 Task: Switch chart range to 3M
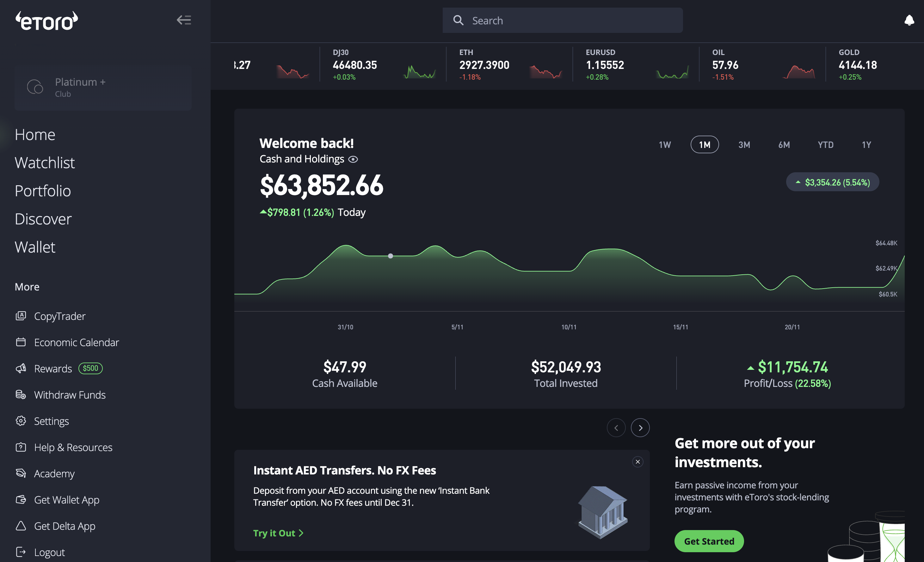tap(744, 145)
